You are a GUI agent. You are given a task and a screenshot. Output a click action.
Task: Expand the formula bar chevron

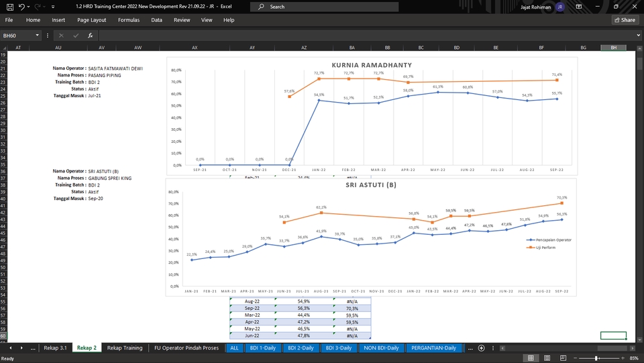pyautogui.click(x=638, y=36)
